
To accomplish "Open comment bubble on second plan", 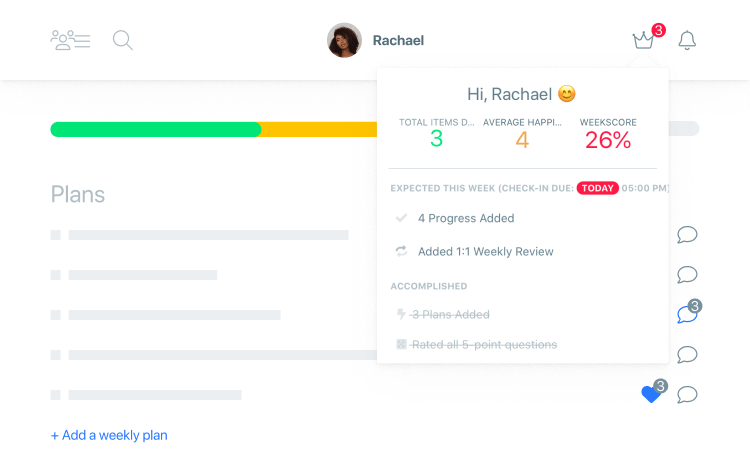I will 687,274.
